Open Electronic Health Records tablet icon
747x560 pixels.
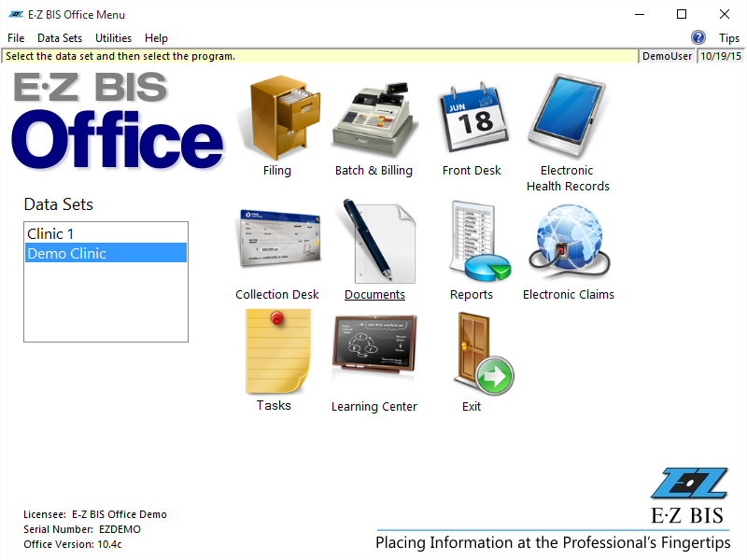point(567,115)
